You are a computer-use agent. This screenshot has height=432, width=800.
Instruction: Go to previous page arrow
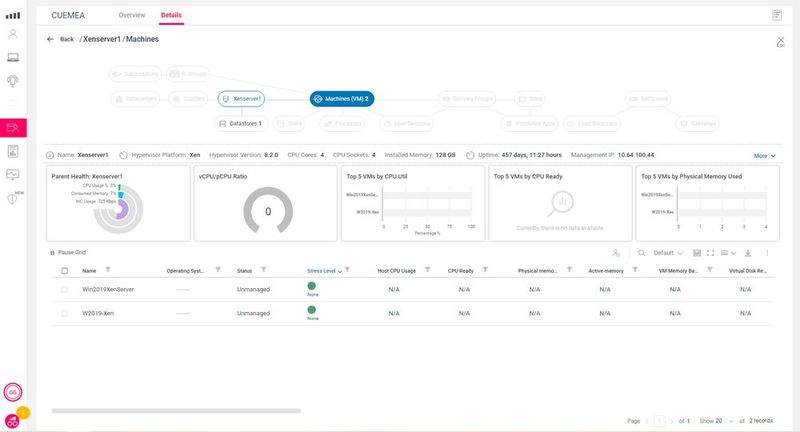[x=647, y=421]
